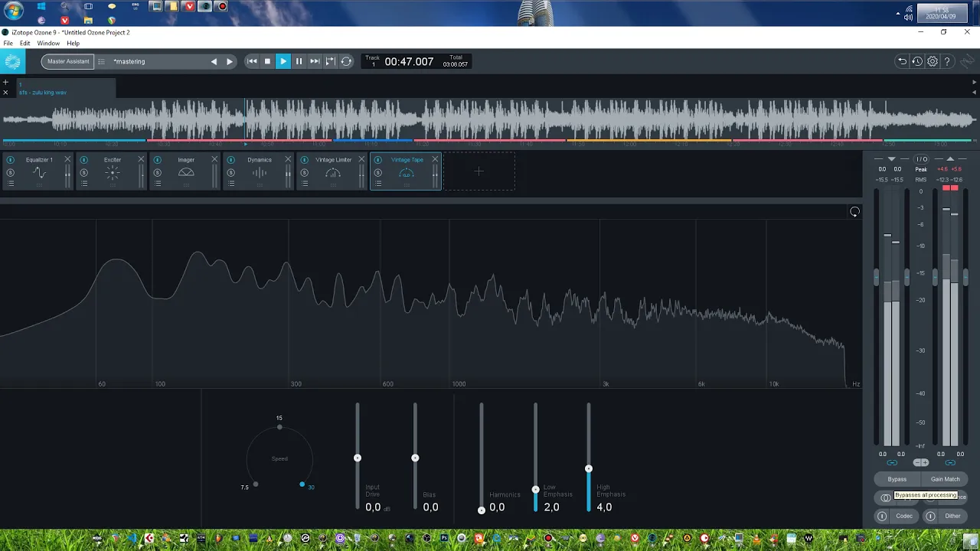Screen dimensions: 980x551
Task: Skip to next track button
Action: click(315, 61)
